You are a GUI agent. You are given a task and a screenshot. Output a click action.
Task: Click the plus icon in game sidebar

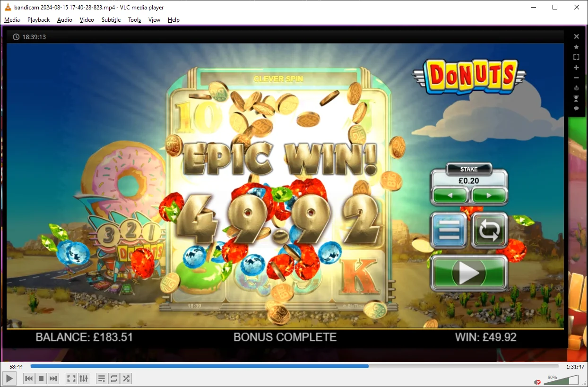(576, 68)
